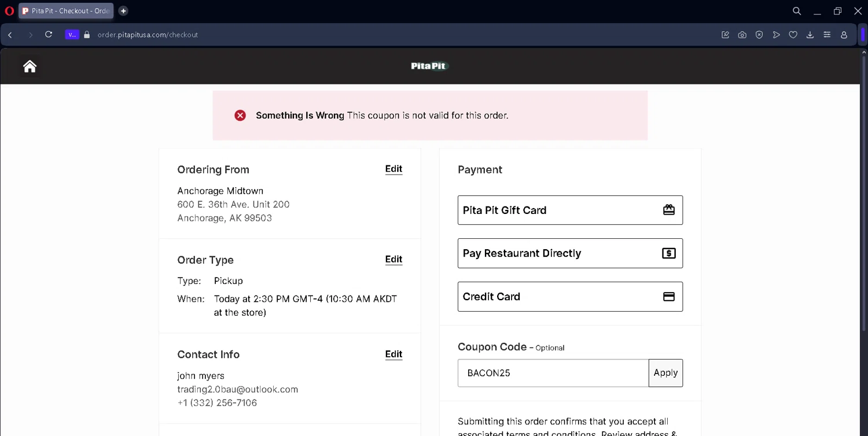The height and width of the screenshot is (436, 868).
Task: Click the lock site security icon
Action: coord(87,35)
